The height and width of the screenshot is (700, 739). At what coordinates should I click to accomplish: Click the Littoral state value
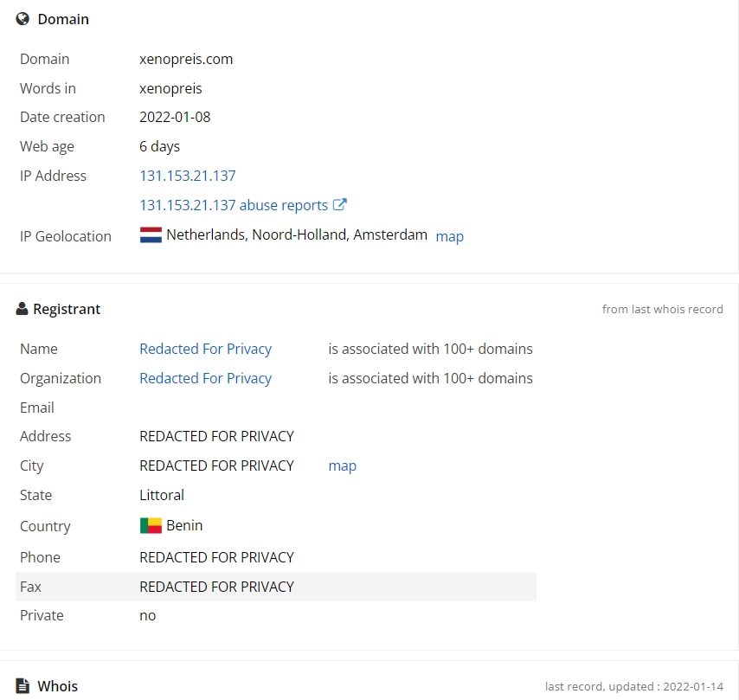162,495
